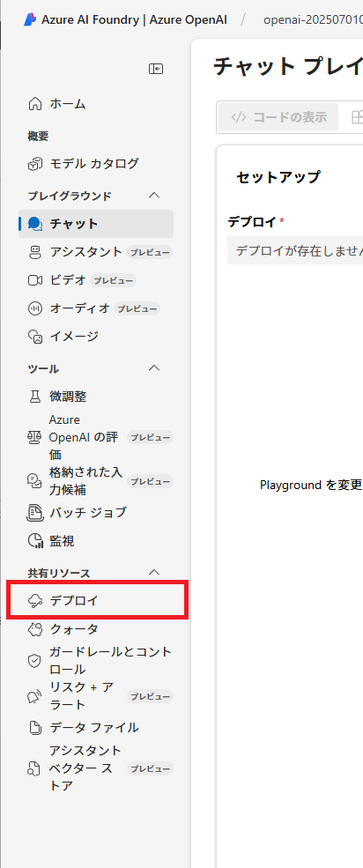
Task: Click the image icon beside イメージ
Action: pos(35,337)
